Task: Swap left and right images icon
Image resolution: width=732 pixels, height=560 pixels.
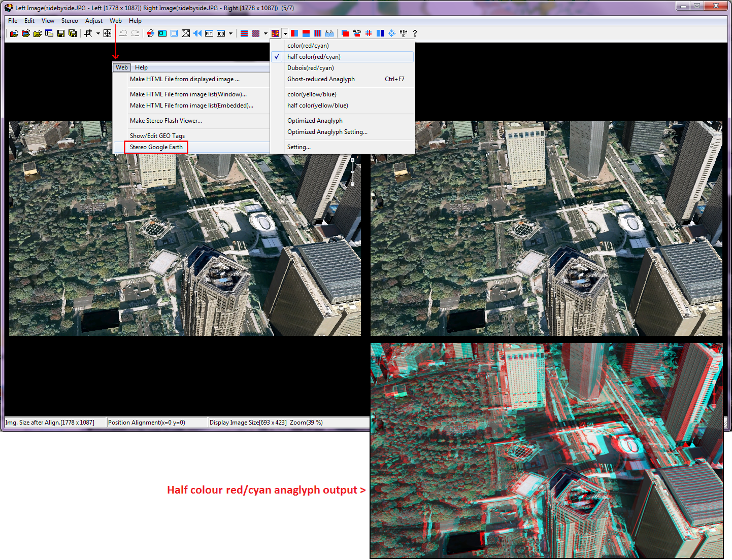Action: tap(151, 33)
